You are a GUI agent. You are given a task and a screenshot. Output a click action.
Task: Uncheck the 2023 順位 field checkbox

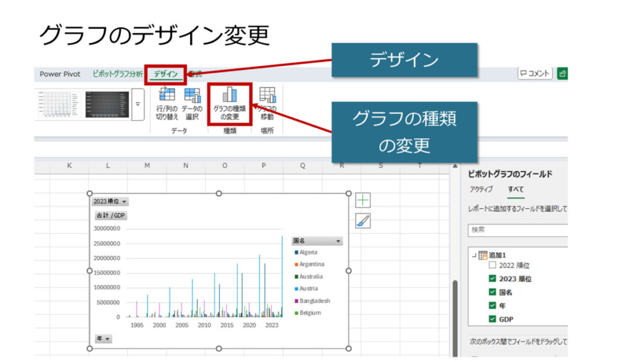point(492,279)
